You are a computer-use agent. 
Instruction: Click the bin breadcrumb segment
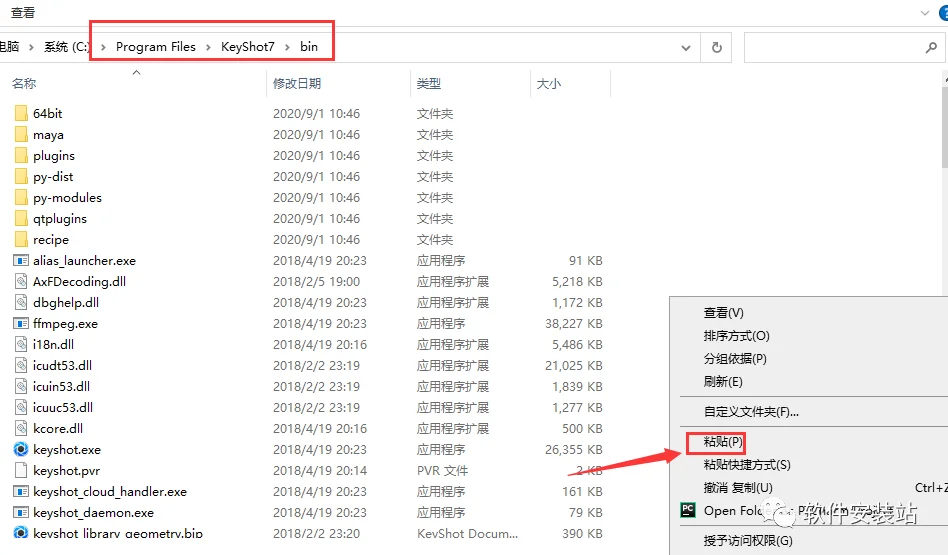309,47
